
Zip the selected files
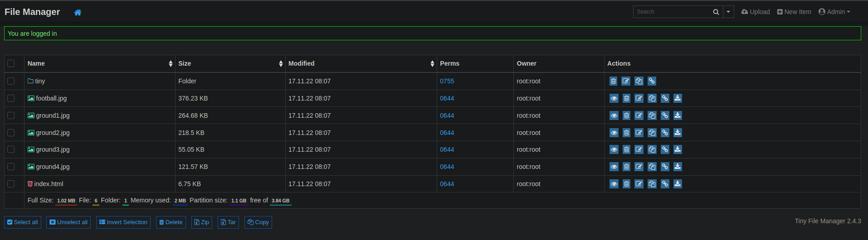pos(202,222)
